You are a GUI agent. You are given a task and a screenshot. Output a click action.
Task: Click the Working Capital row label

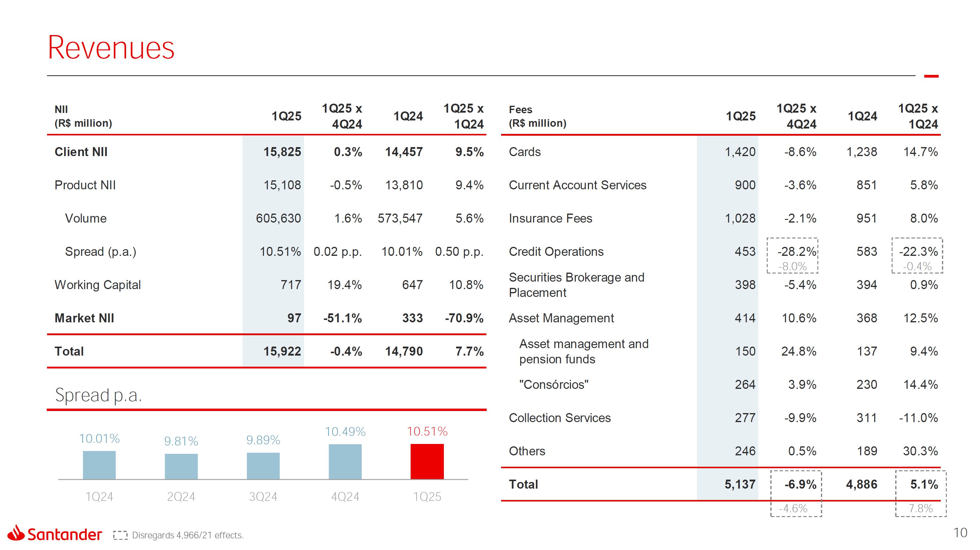(97, 285)
